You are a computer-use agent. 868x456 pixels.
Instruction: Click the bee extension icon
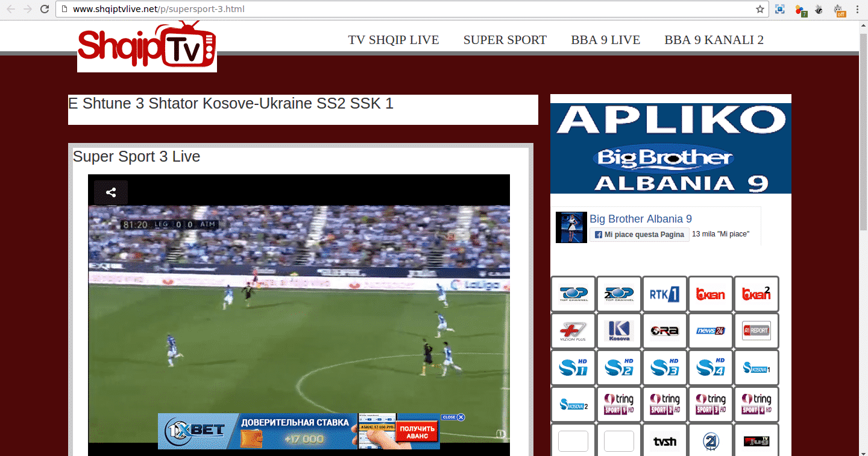pyautogui.click(x=819, y=9)
